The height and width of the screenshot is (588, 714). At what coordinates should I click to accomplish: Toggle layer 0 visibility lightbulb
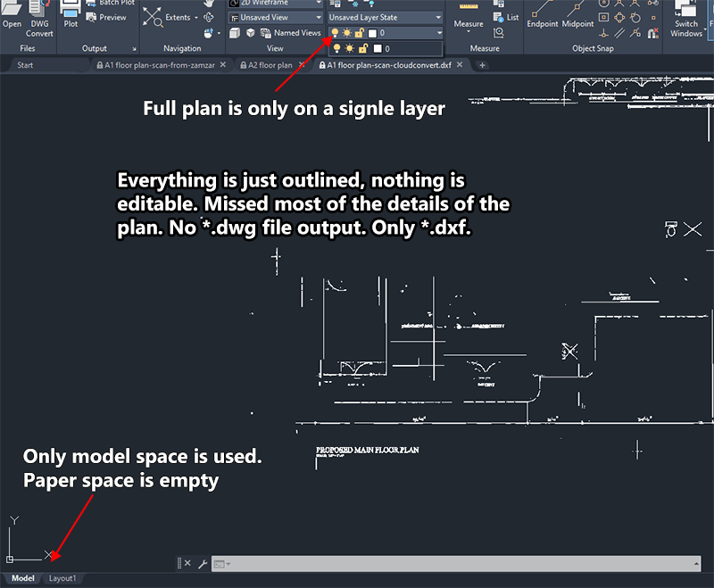click(x=334, y=32)
